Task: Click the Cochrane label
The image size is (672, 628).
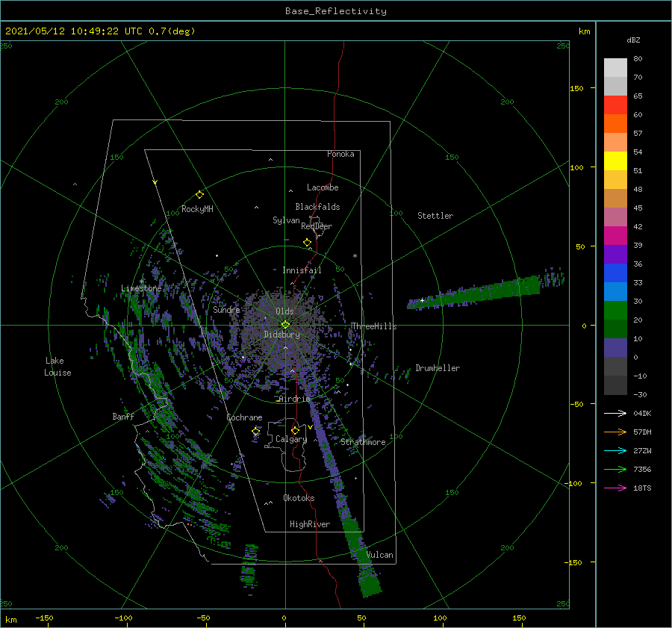Action: [x=244, y=417]
